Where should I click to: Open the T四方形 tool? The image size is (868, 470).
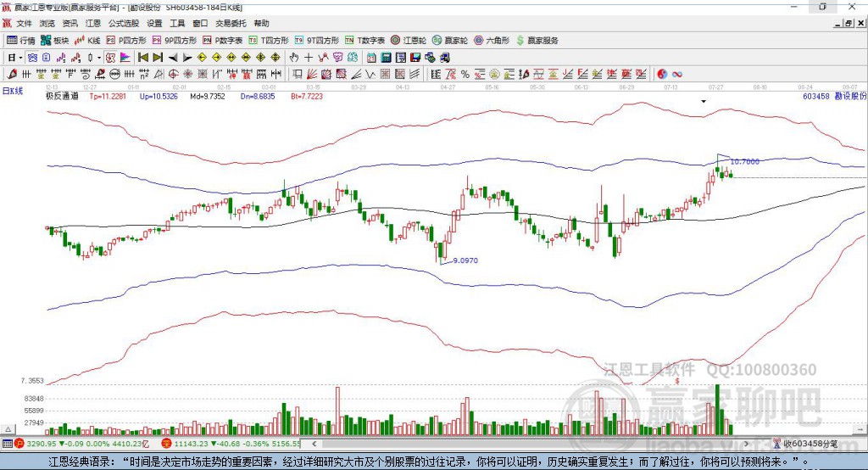269,41
